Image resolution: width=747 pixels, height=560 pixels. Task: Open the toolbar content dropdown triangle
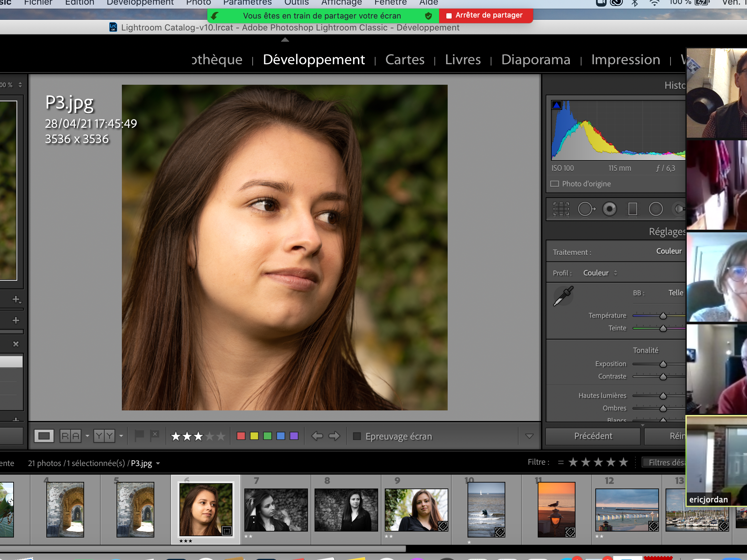tap(529, 436)
